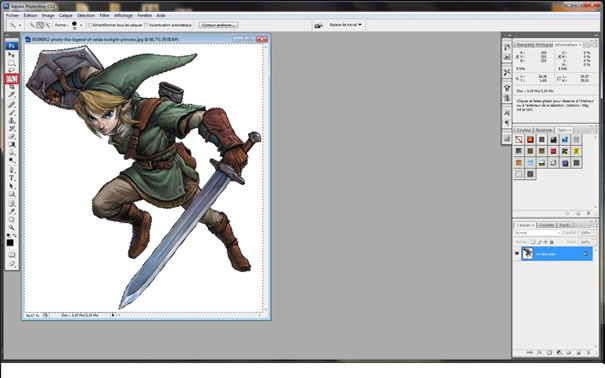Enable Accentuation automatique checkbox
This screenshot has width=605, height=378.
(x=146, y=25)
